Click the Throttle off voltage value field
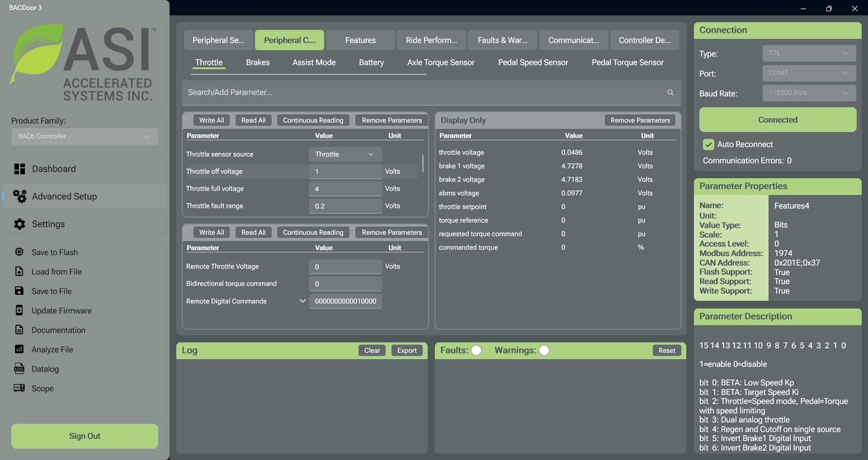868x460 pixels. pos(345,171)
